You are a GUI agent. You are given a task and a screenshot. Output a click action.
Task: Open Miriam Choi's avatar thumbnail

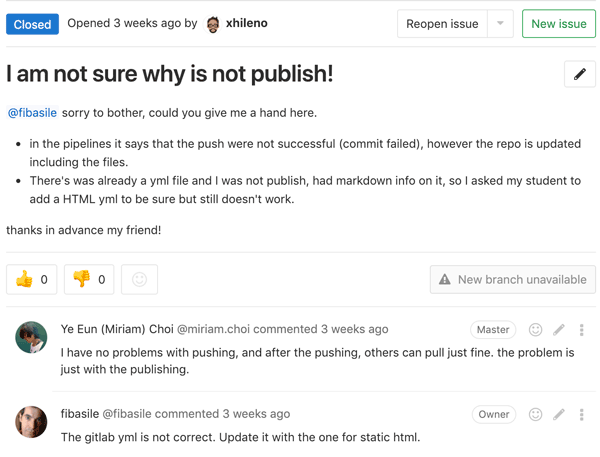(31, 337)
